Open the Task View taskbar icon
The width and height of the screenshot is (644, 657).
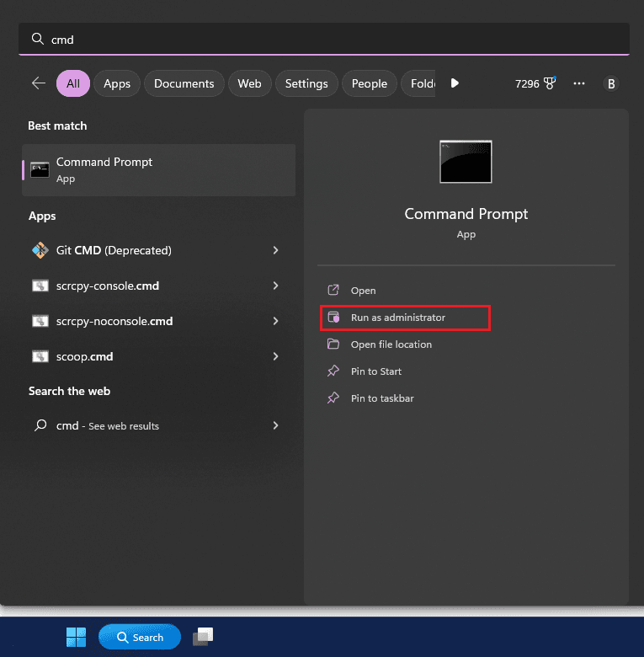point(202,638)
